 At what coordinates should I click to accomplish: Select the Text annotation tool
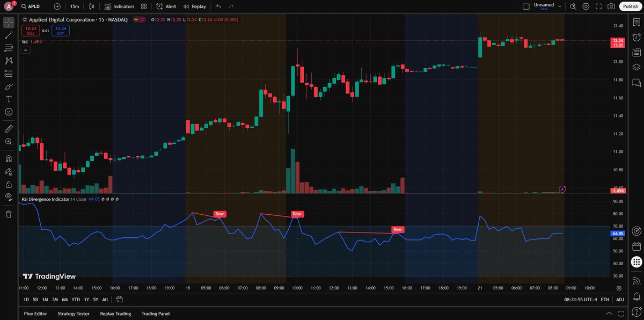(x=9, y=99)
